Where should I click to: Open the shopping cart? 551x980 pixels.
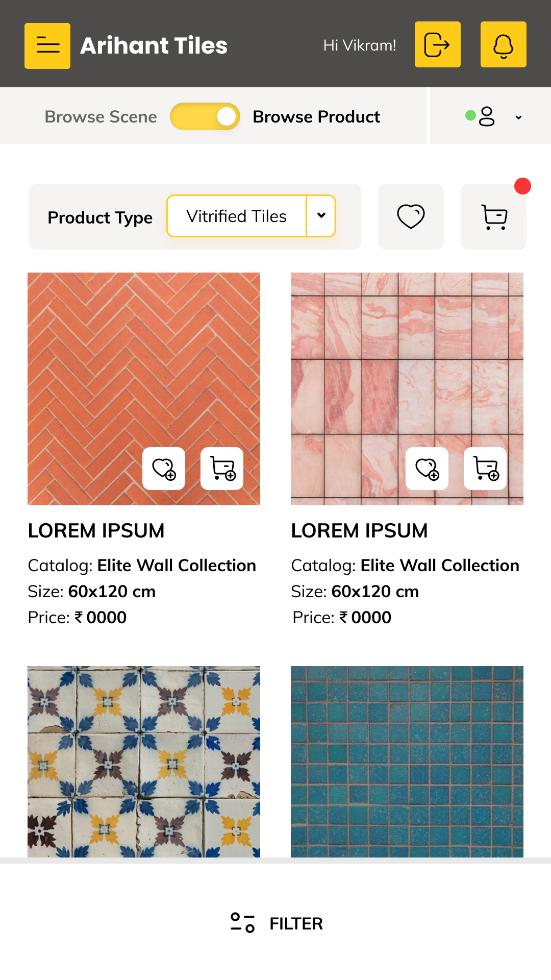(x=493, y=216)
